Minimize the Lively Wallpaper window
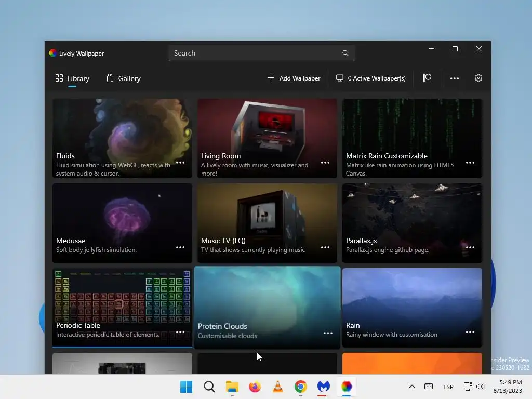 431,49
